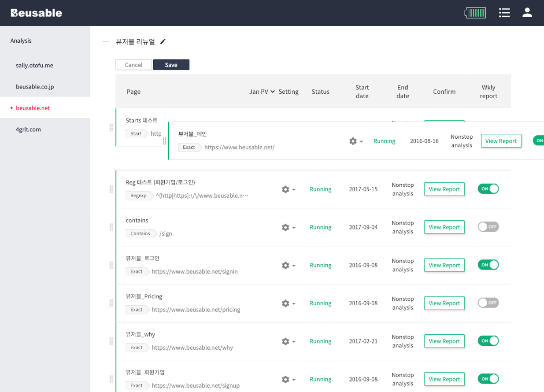Viewport: 544px width, 392px height.
Task: Click the pencil icon beside 뷰저블 리뉴얼
Action: pyautogui.click(x=163, y=41)
